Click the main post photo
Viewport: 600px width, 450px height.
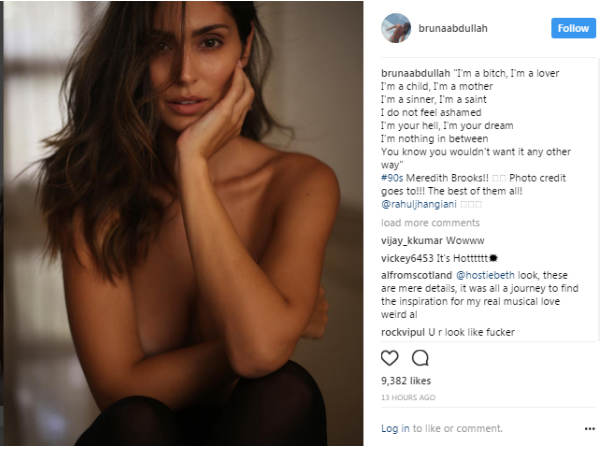click(183, 223)
